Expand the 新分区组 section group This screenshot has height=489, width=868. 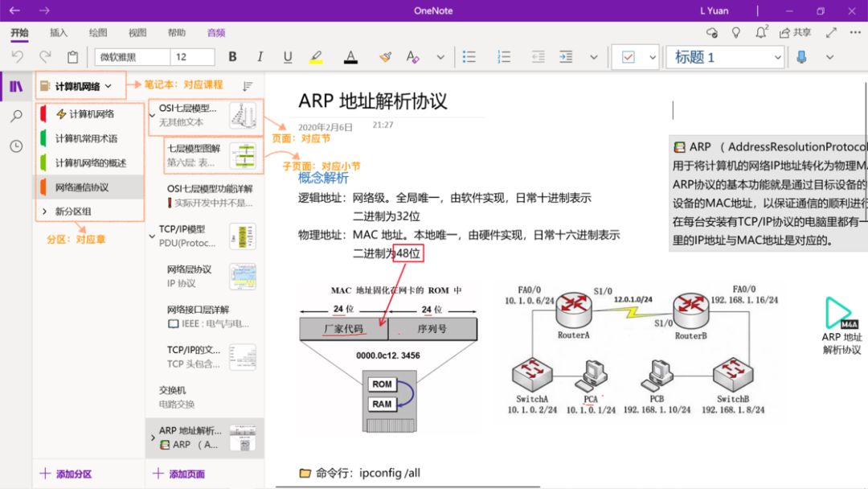click(44, 211)
